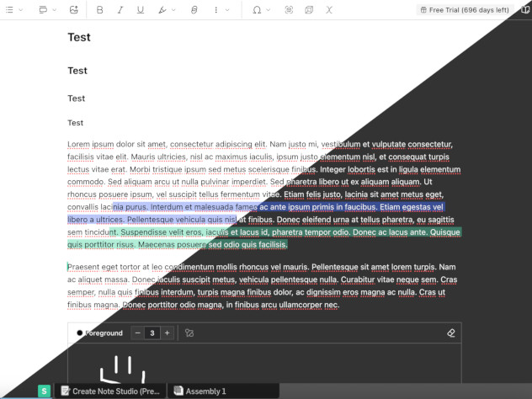This screenshot has height=399, width=532.
Task: Click the smallest Test heading
Action: click(x=75, y=123)
